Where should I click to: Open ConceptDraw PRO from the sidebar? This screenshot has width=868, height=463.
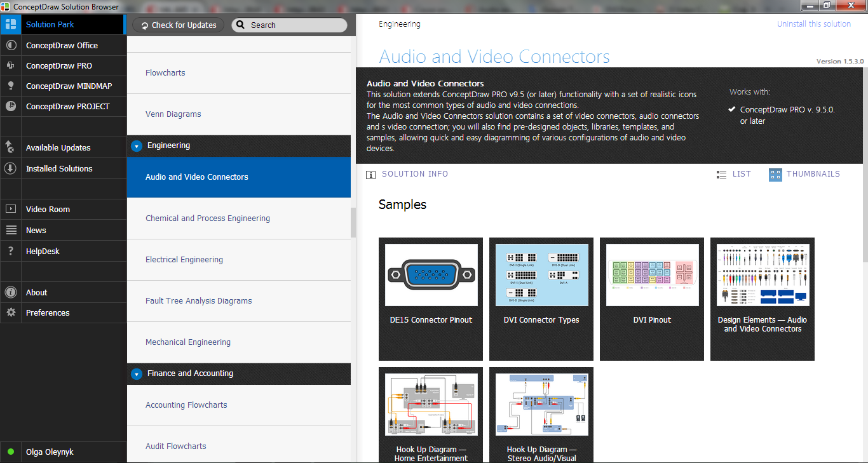pos(57,65)
